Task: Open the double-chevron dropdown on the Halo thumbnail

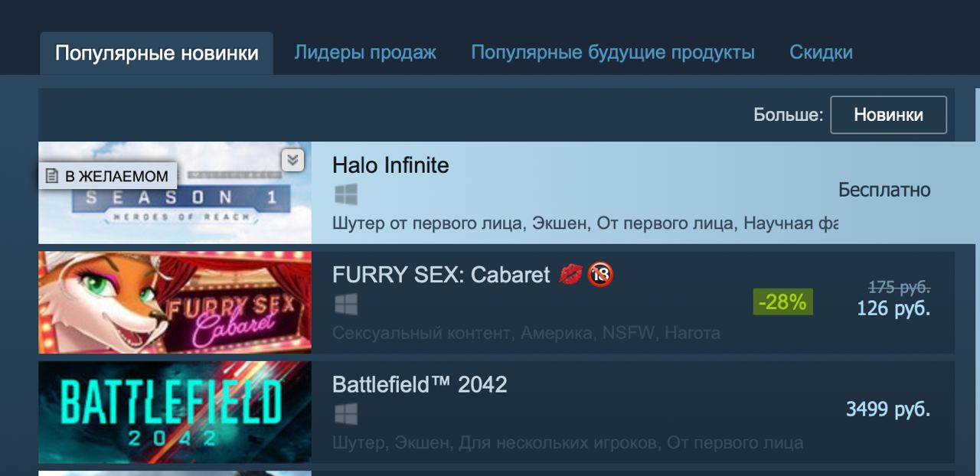Action: pyautogui.click(x=292, y=160)
